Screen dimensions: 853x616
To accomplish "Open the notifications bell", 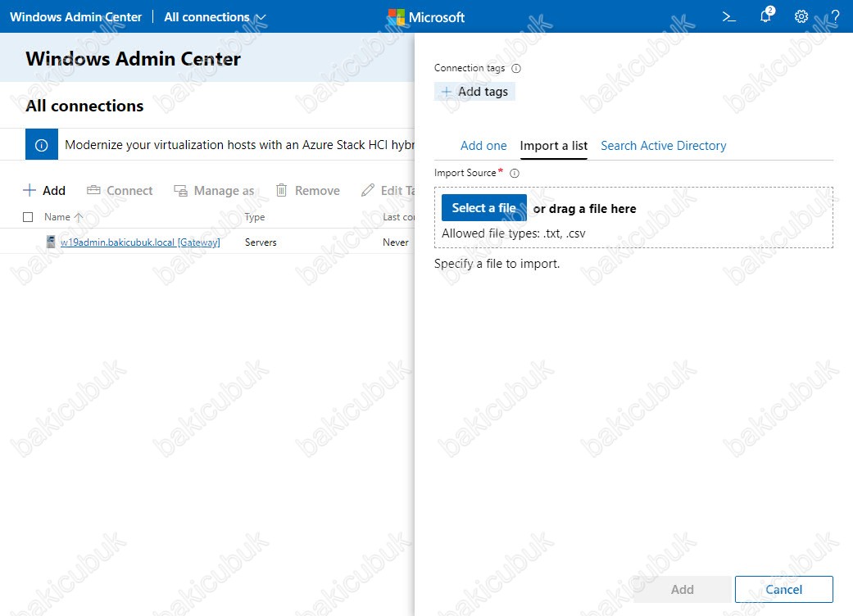I will pyautogui.click(x=766, y=16).
